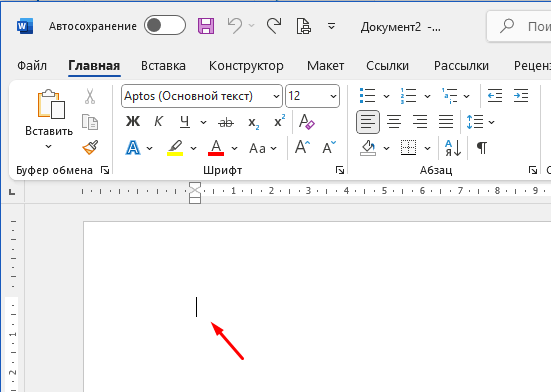Toggle paragraph marks ¶ display
Viewport: 551px width, 392px height.
point(482,148)
